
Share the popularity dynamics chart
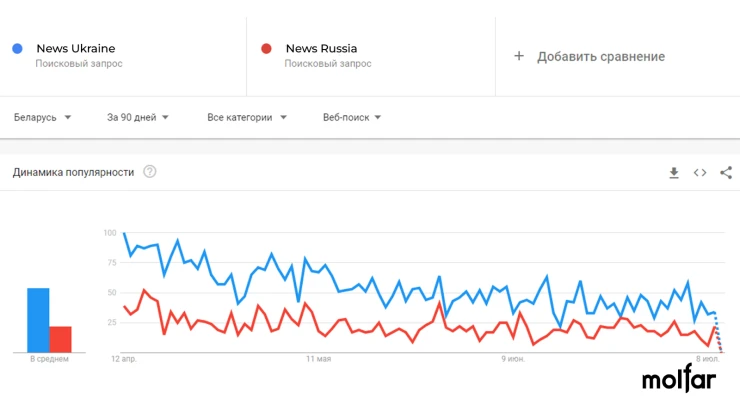point(726,173)
